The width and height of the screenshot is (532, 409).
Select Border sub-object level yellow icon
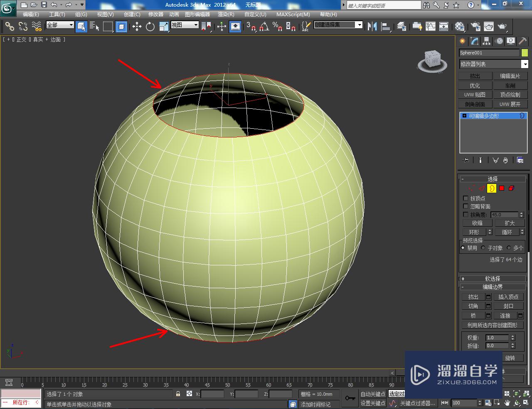click(x=492, y=189)
